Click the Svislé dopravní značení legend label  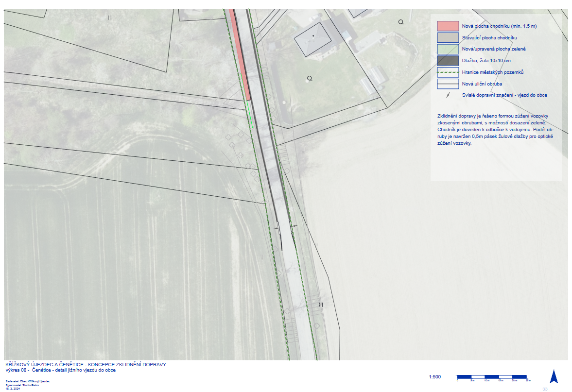[504, 95]
